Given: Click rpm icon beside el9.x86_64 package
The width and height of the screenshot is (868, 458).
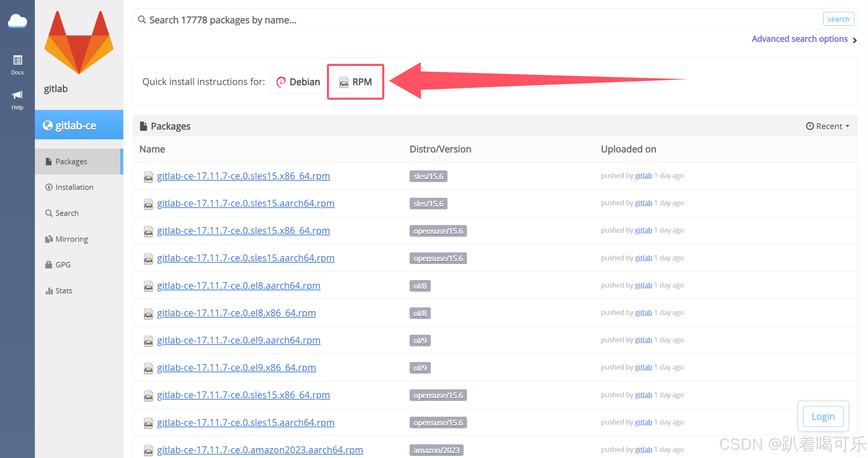Looking at the screenshot, I should coord(148,368).
